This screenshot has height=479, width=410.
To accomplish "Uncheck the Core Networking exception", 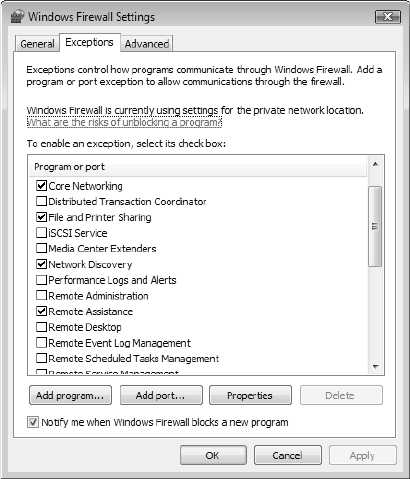I will coord(41,185).
